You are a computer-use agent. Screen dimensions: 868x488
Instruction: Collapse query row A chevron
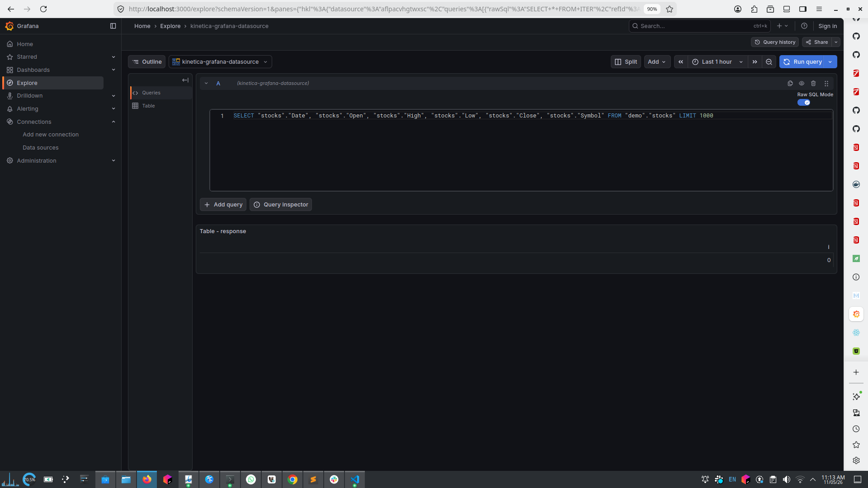(x=206, y=83)
